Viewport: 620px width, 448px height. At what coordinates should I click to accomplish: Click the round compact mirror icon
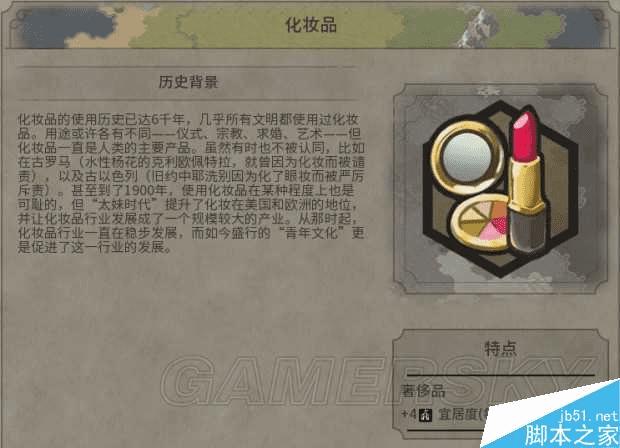467,157
